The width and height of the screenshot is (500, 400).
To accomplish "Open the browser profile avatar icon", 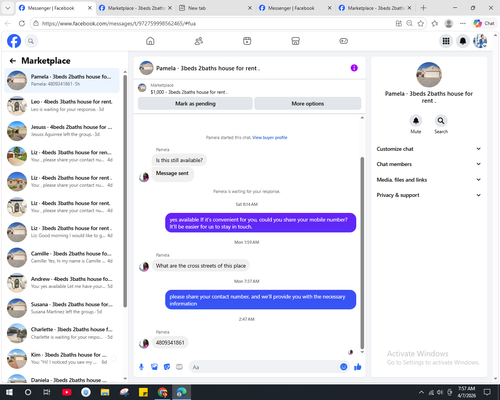I will coord(449,23).
